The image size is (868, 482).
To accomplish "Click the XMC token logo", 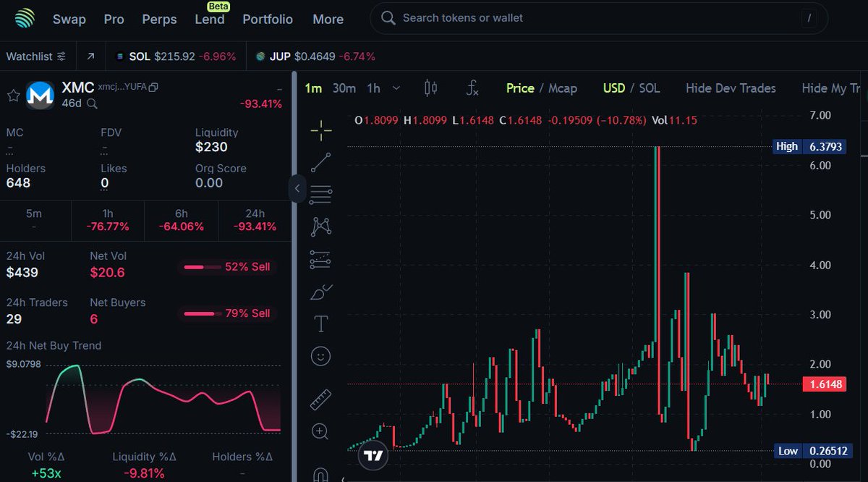I will point(40,95).
